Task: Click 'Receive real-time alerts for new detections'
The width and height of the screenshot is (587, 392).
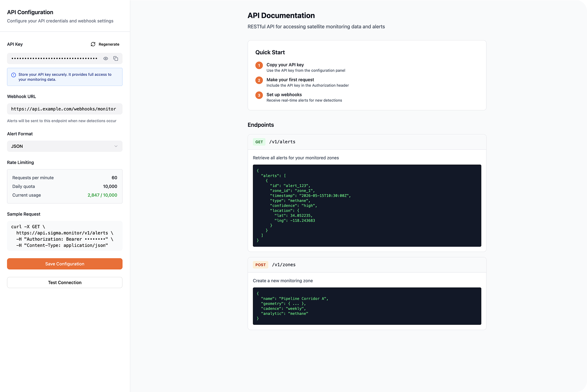Action: (x=304, y=100)
